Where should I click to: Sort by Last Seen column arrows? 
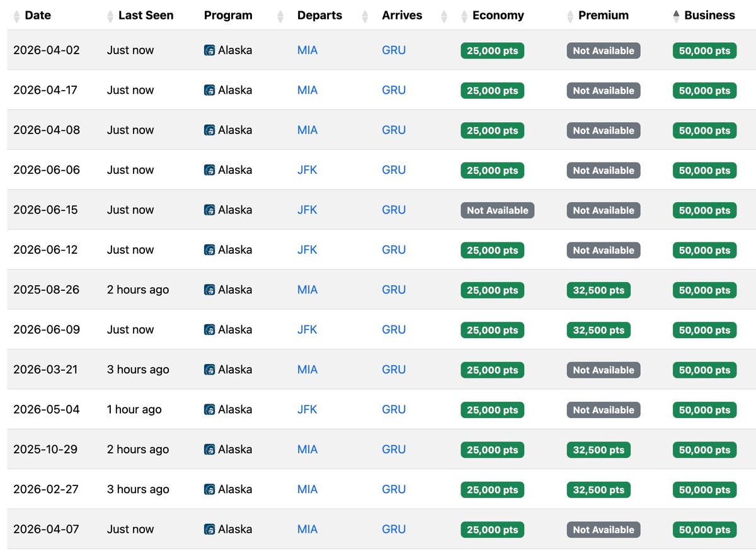111,16
